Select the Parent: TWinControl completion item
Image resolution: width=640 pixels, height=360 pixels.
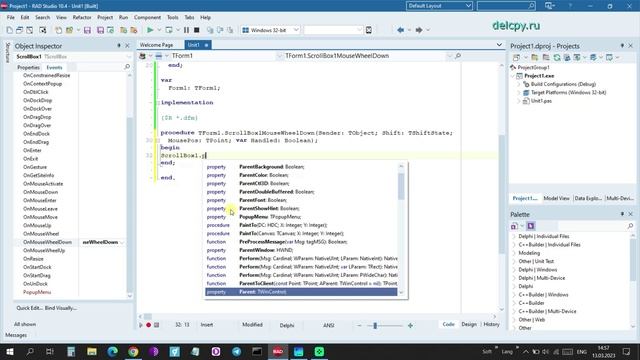coord(301,292)
